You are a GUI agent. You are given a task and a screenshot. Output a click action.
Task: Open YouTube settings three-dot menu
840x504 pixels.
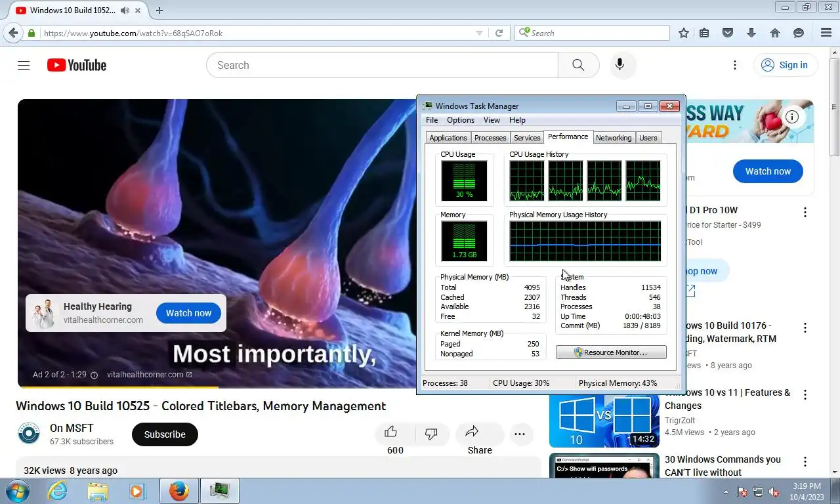[735, 65]
